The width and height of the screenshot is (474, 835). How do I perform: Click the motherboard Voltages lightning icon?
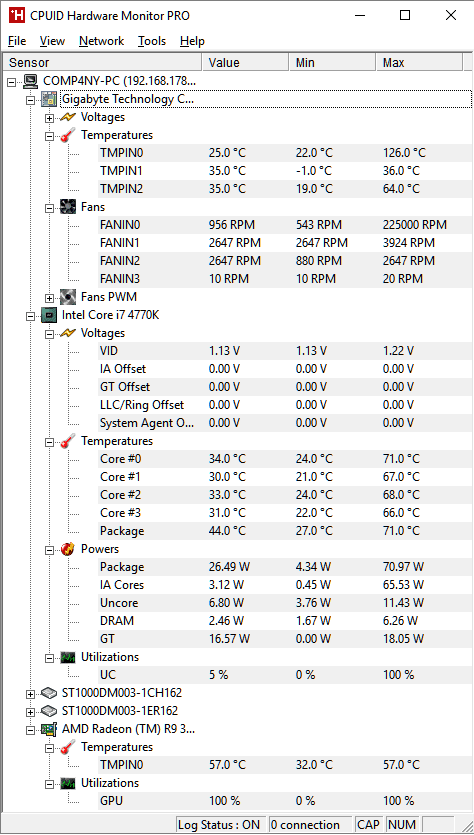click(68, 117)
